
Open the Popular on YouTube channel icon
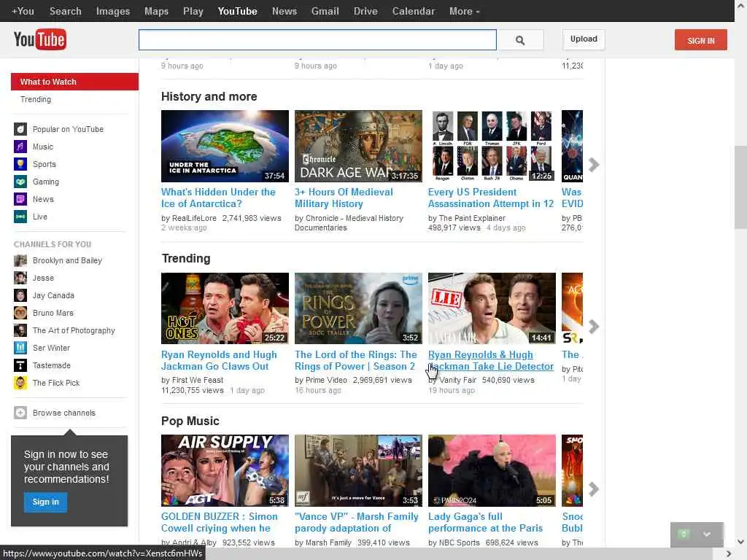pos(20,129)
